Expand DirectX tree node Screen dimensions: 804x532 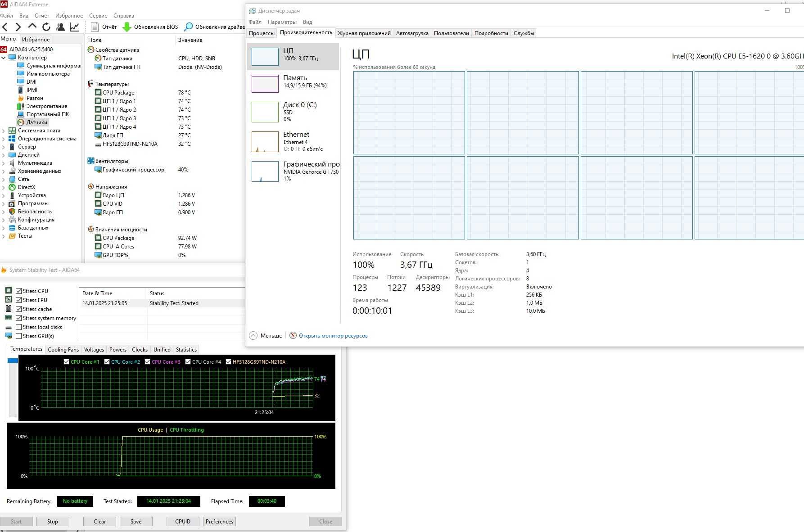click(4, 187)
